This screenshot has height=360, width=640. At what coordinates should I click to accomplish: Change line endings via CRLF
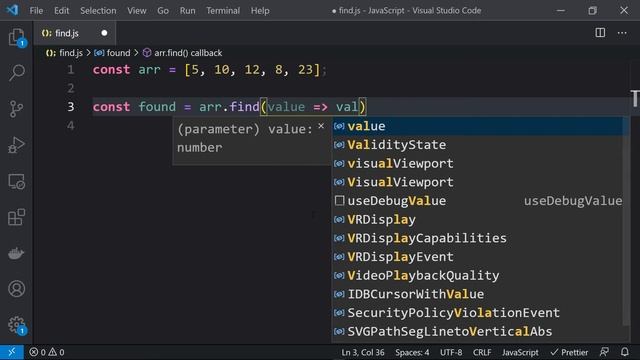tap(482, 352)
